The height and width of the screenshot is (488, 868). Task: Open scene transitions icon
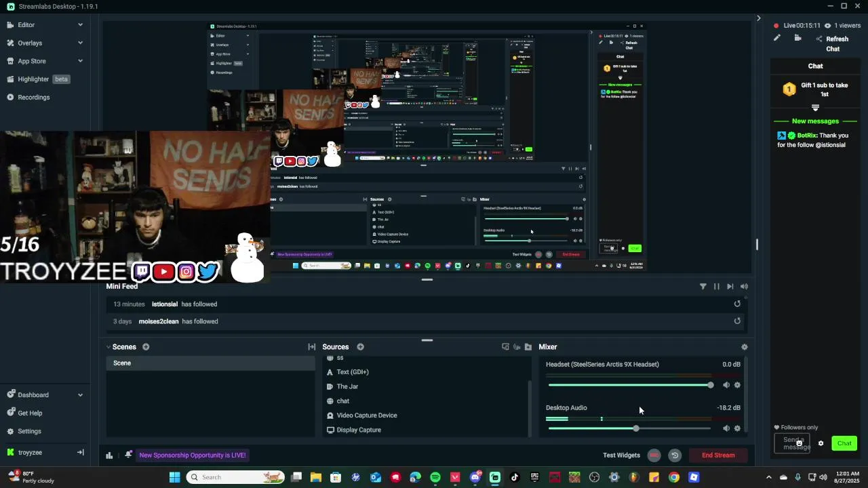click(x=312, y=347)
